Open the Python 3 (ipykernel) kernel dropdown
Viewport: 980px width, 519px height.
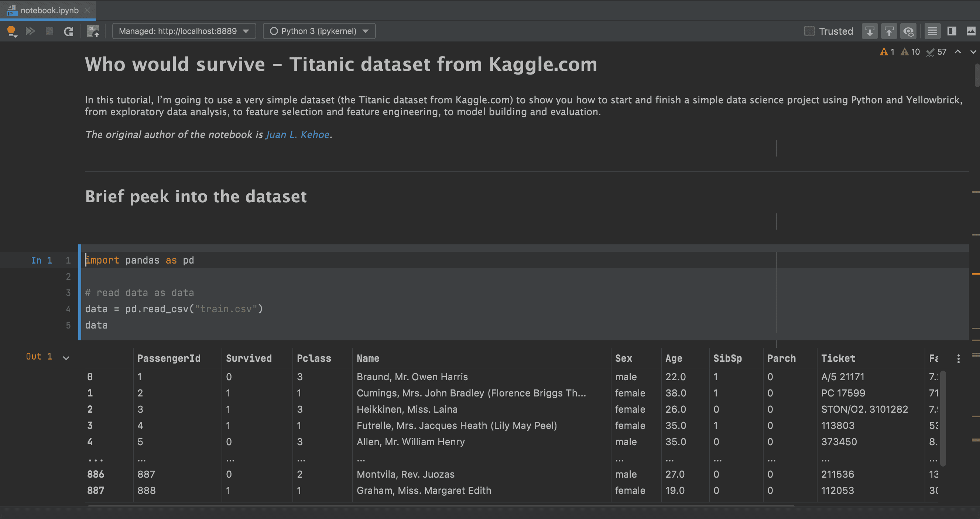coord(319,31)
